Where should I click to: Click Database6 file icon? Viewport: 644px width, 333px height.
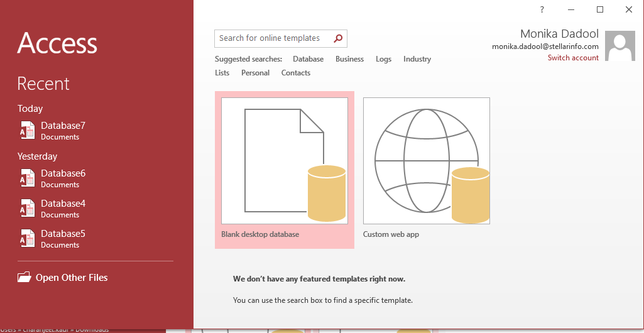coord(28,178)
